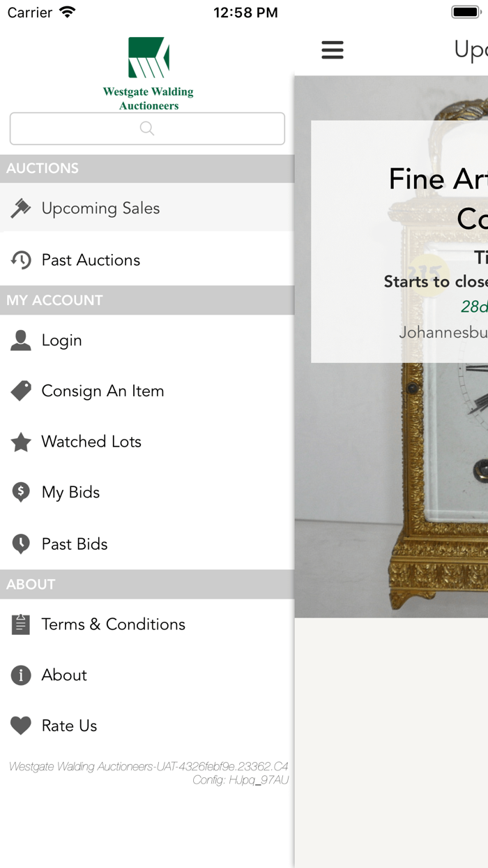The image size is (488, 868).
Task: Tap the Terms & Conditions document icon
Action: point(21,624)
